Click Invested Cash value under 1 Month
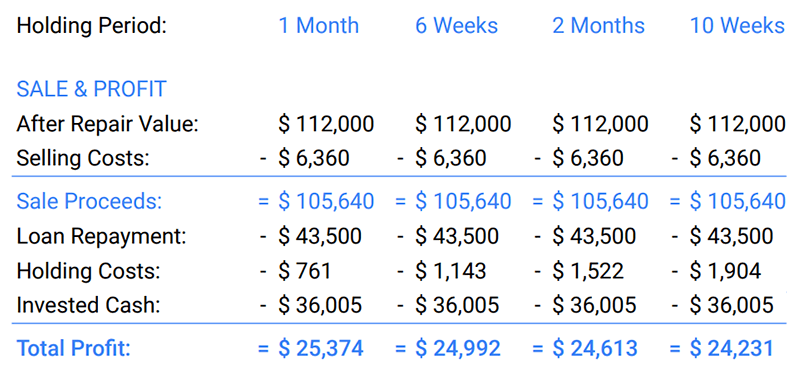Screen dimensions: 800x370 click(x=320, y=305)
